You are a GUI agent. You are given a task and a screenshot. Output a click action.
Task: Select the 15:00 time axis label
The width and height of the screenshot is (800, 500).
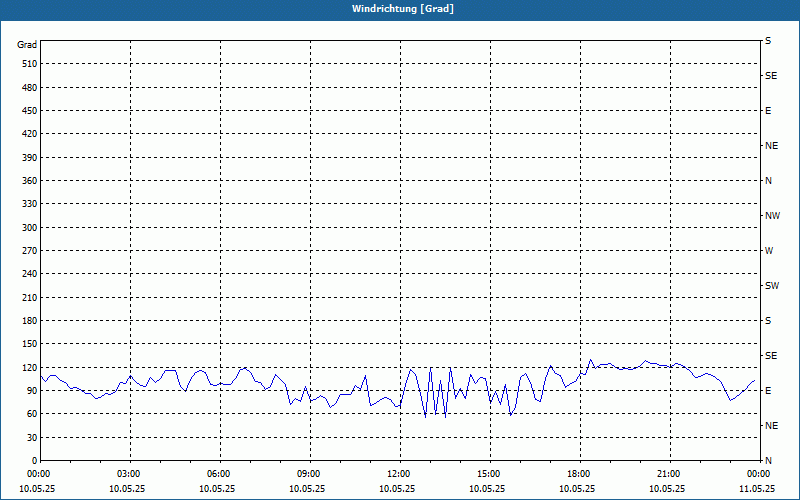pos(490,474)
